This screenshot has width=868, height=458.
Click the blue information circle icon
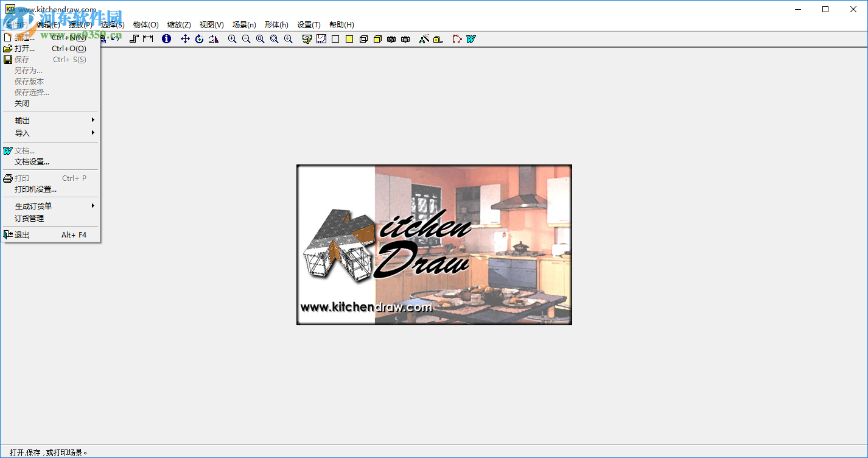point(167,39)
